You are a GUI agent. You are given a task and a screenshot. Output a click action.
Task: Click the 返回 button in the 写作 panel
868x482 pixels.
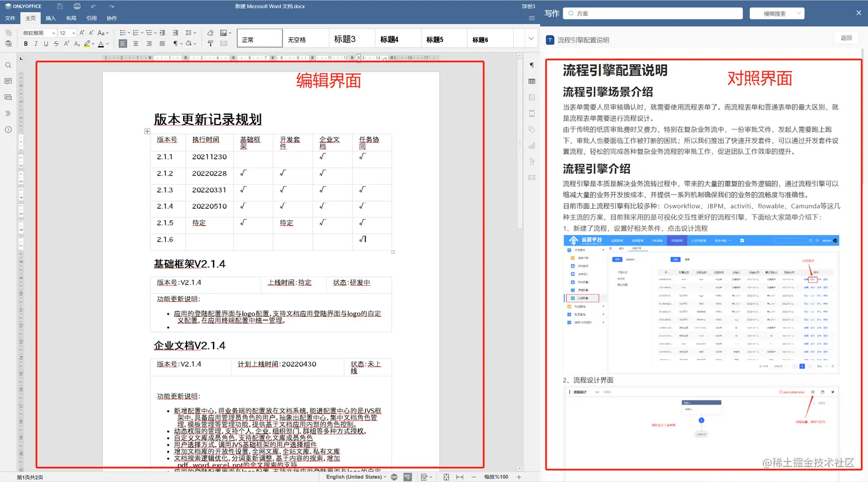point(846,38)
